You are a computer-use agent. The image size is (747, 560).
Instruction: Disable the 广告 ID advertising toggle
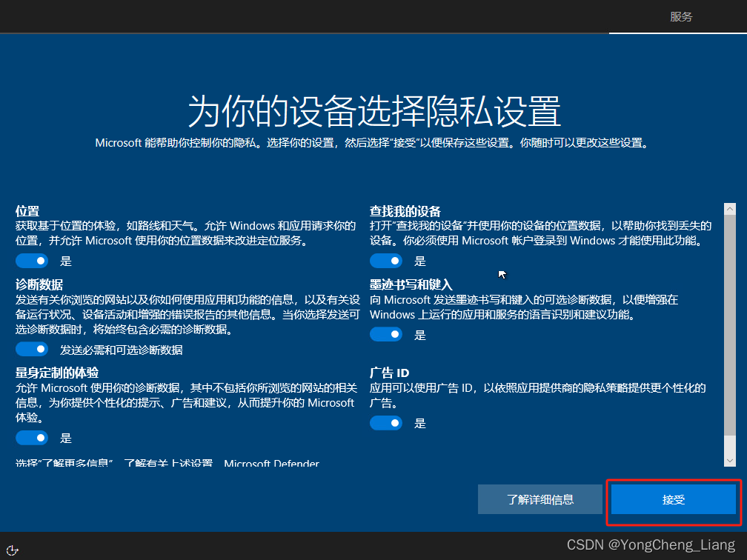tap(386, 423)
